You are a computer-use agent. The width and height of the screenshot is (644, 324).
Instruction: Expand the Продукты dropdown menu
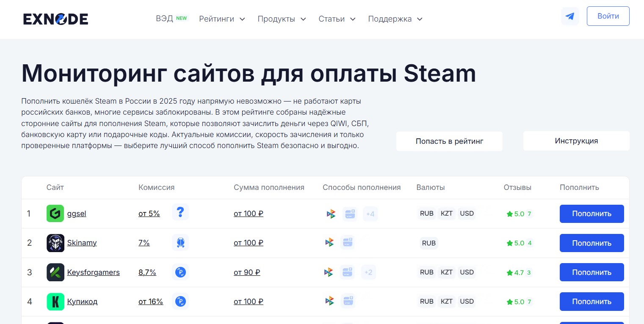point(282,19)
